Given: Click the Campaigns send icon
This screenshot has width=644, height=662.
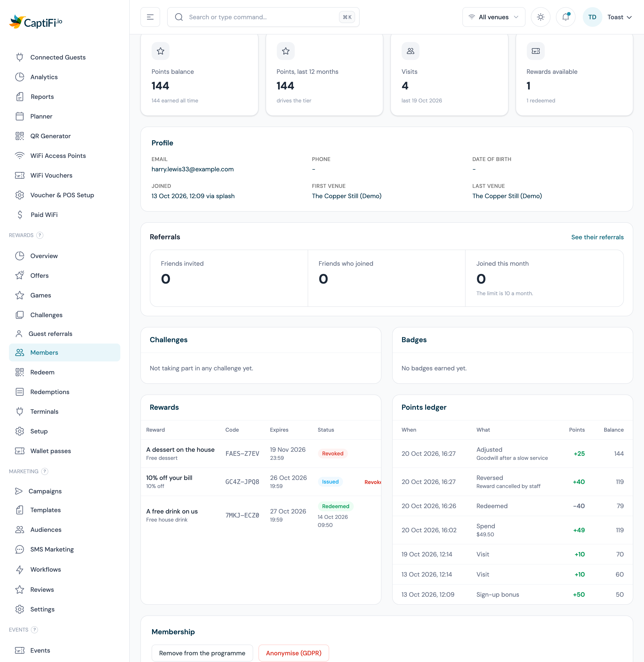Looking at the screenshot, I should coord(19,491).
